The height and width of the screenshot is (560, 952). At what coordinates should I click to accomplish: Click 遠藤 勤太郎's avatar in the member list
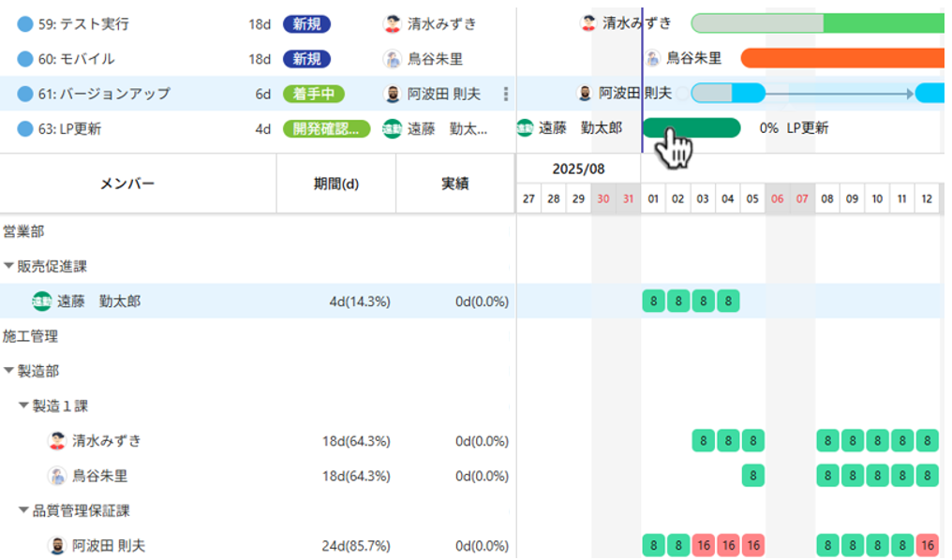(41, 302)
